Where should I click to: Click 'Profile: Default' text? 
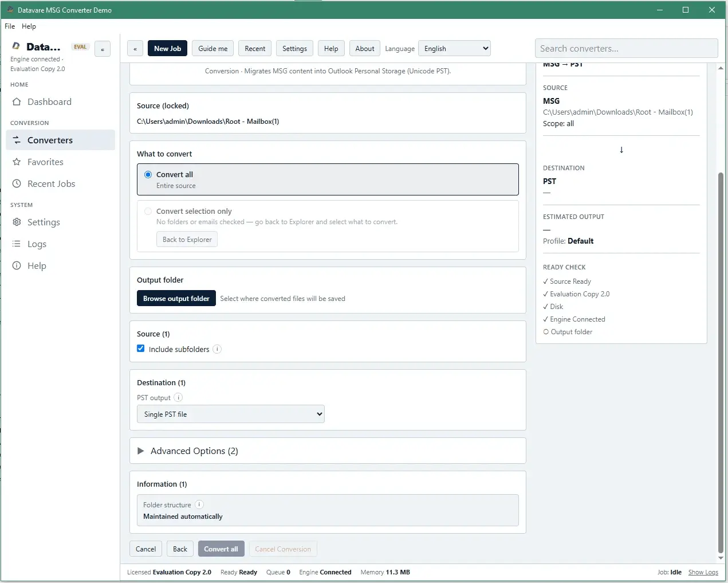point(568,241)
